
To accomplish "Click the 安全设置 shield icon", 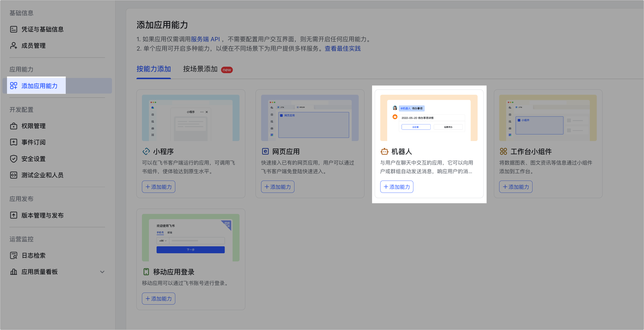I will tap(13, 159).
